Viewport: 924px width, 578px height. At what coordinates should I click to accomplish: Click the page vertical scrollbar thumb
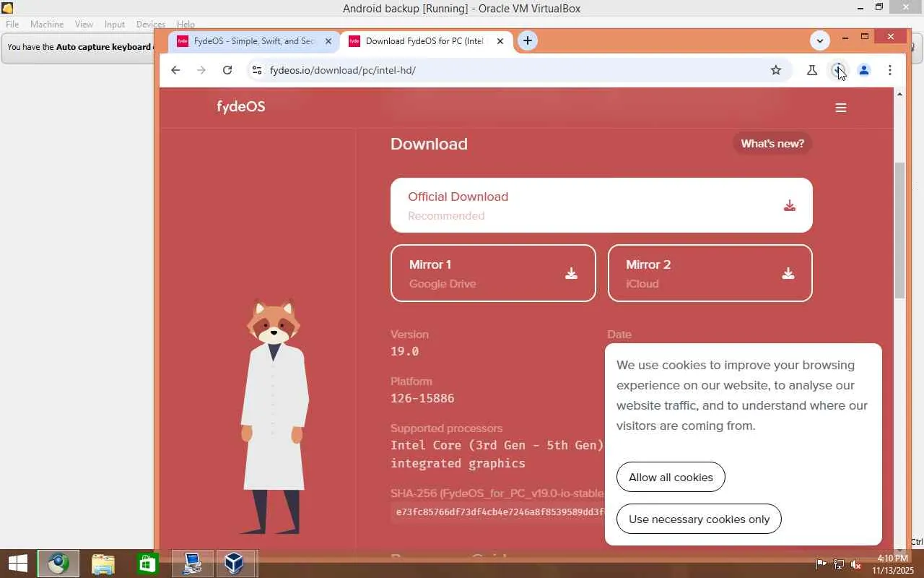tap(899, 230)
